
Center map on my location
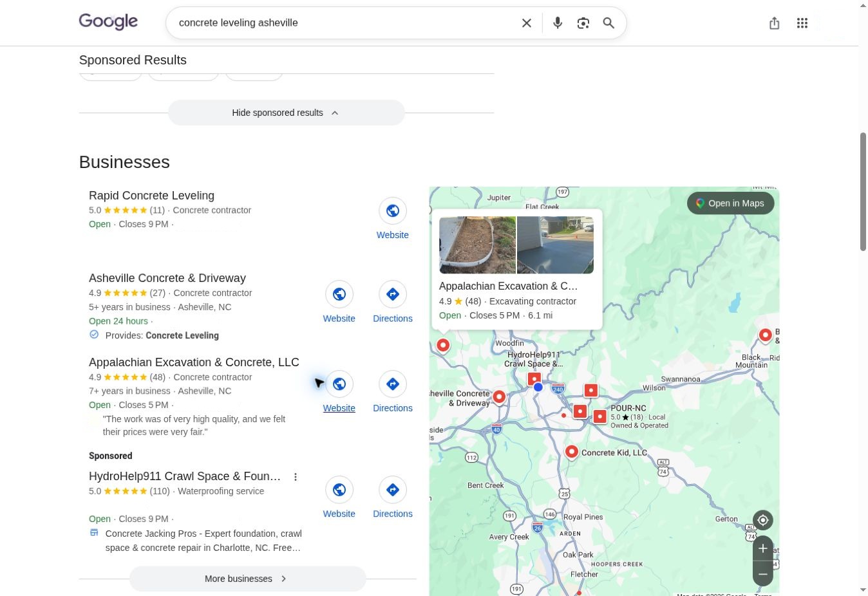[x=763, y=520]
